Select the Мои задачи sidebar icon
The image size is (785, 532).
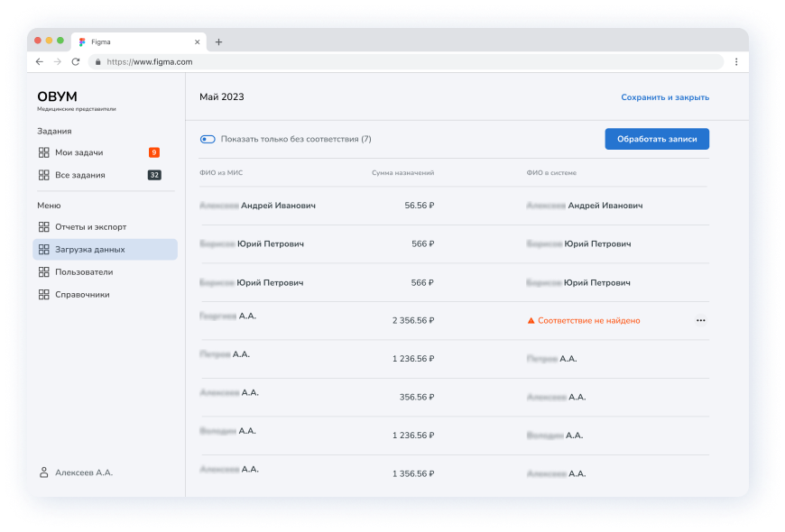pos(42,152)
